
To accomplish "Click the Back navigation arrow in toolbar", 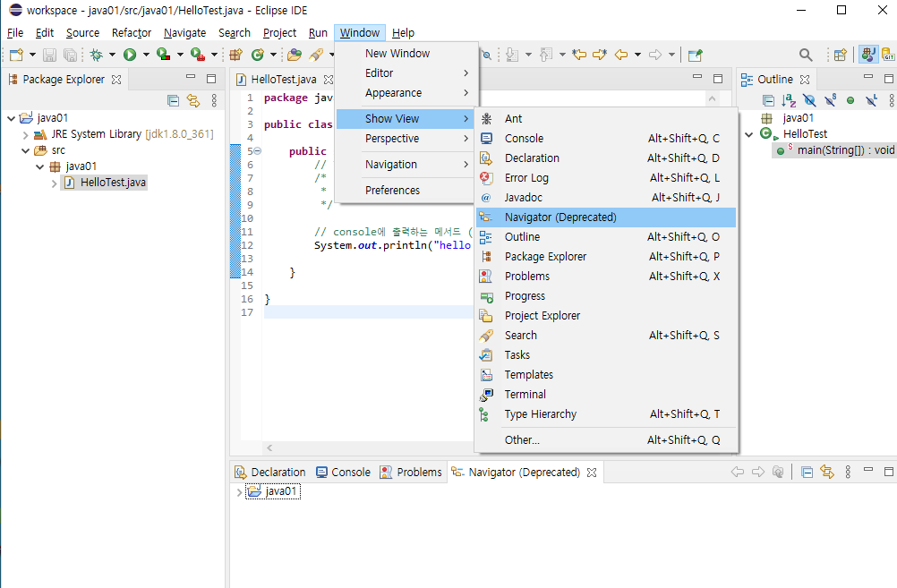I will (621, 55).
